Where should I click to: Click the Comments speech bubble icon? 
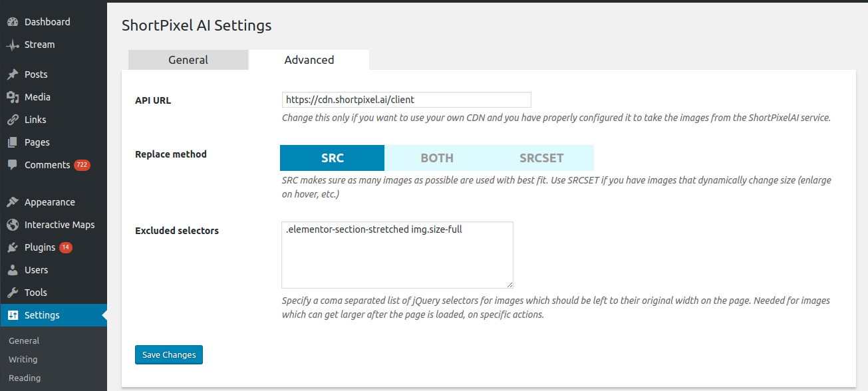click(x=13, y=165)
